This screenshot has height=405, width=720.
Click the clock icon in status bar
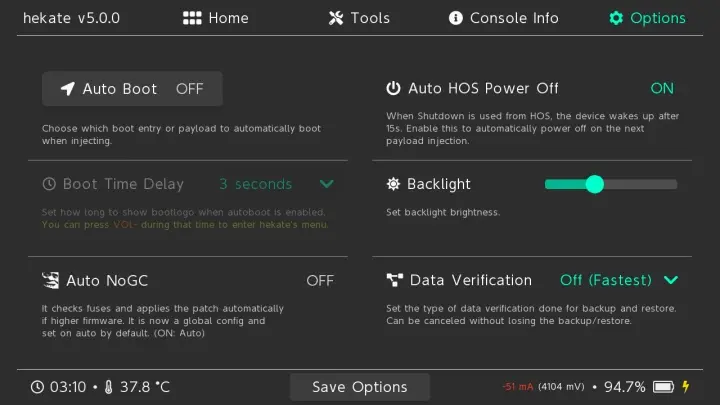click(37, 386)
